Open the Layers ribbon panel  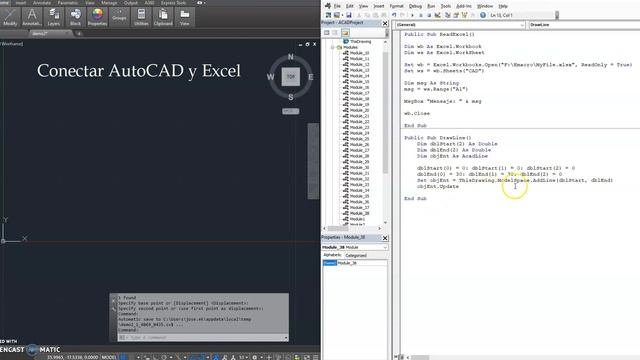point(53,17)
